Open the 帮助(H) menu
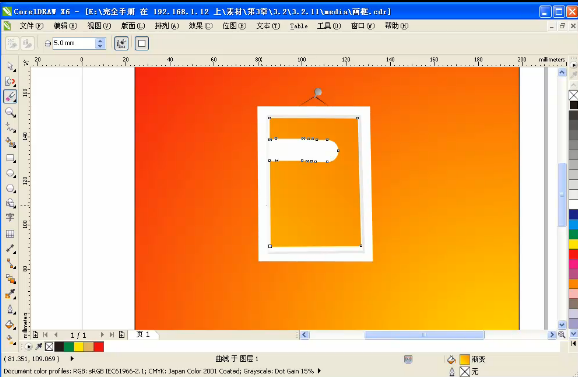578x377 pixels. 396,26
